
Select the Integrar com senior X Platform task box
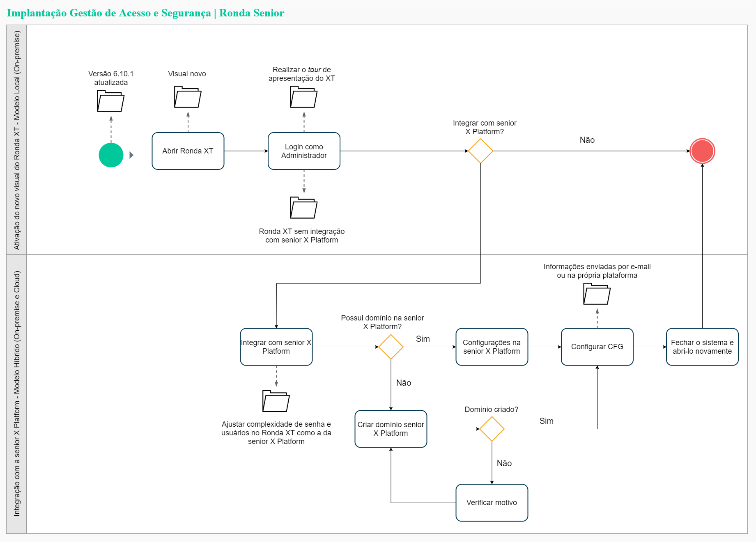point(276,347)
